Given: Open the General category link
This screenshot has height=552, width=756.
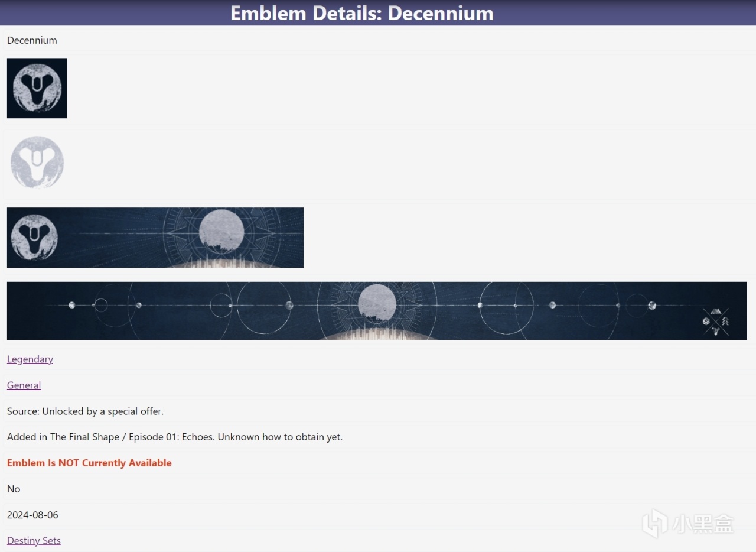Looking at the screenshot, I should [x=24, y=385].
